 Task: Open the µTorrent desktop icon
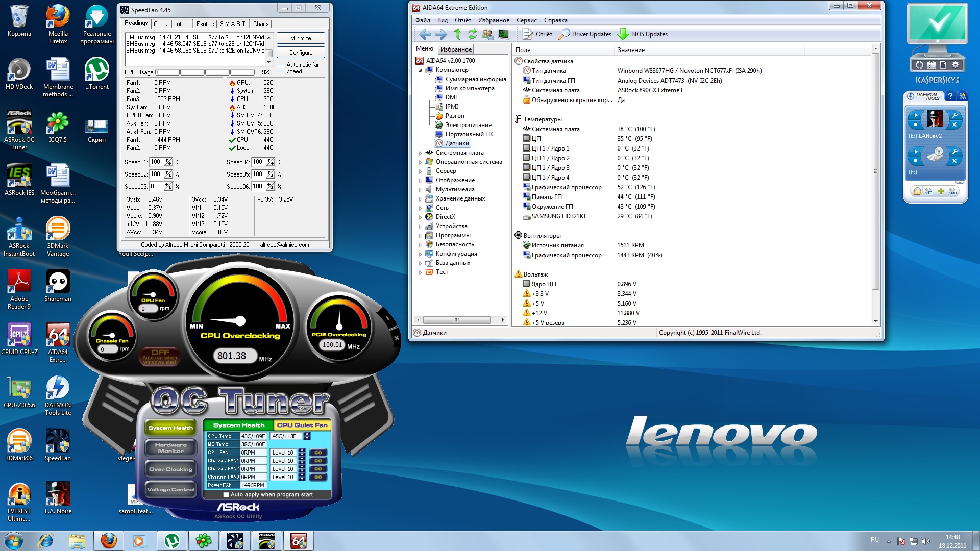(96, 74)
